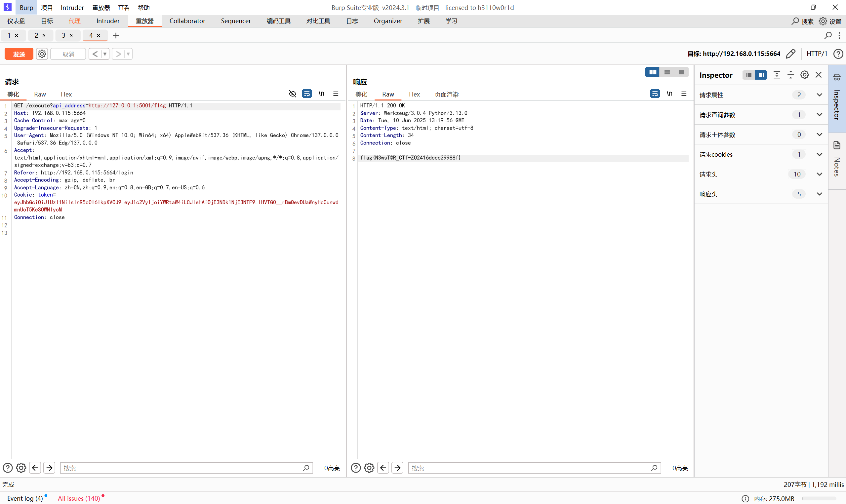Viewport: 846px width, 504px height.
Task: Open Repeater tab options kebab menu
Action: coord(839,35)
